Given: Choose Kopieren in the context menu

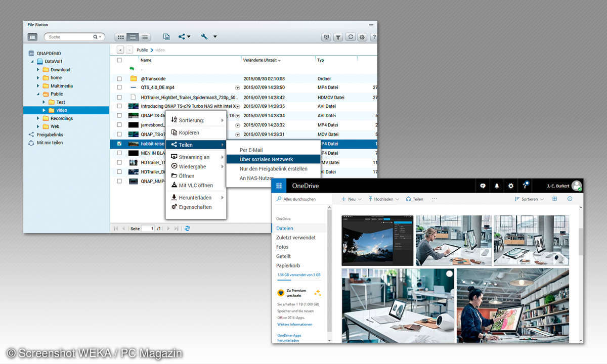Looking at the screenshot, I should coord(196,132).
